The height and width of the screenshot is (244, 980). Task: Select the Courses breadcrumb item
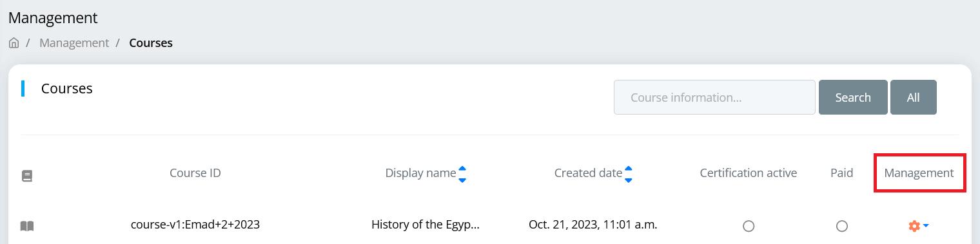(151, 43)
